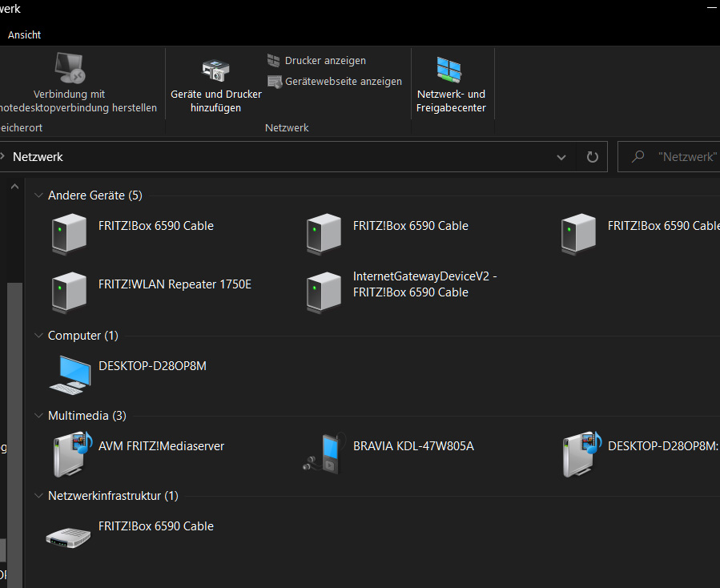Click Verbindung mit Remotedesktopverbindung herstellen label
Viewport: 720px width, 588px height.
(x=78, y=101)
